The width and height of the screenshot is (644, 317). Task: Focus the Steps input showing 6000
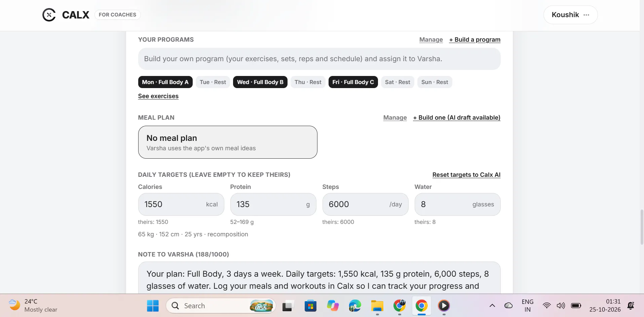pos(365,204)
